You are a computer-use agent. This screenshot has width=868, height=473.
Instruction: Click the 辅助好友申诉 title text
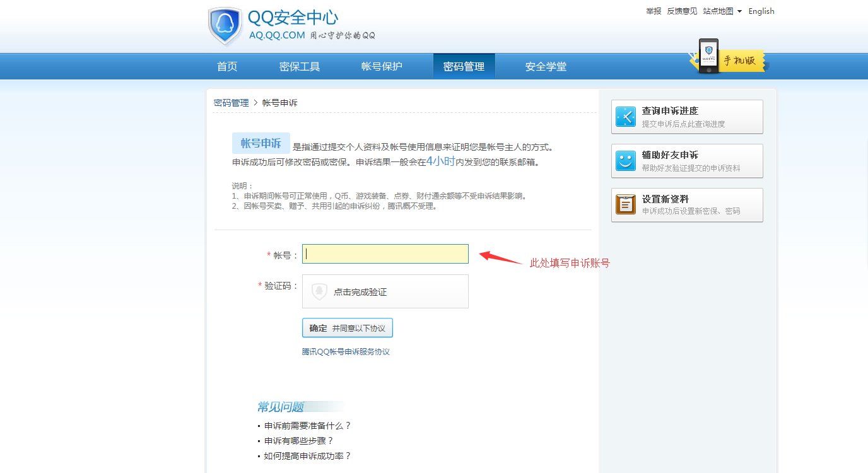[670, 155]
